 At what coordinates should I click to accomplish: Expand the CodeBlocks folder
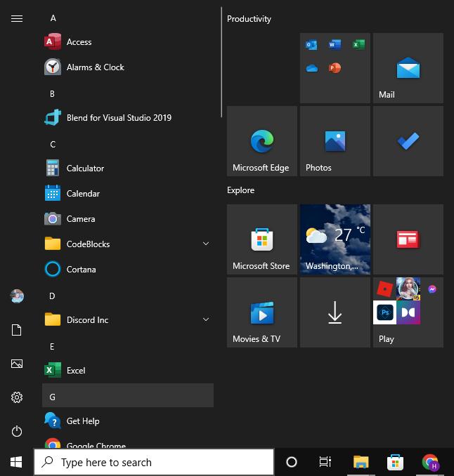(x=128, y=244)
